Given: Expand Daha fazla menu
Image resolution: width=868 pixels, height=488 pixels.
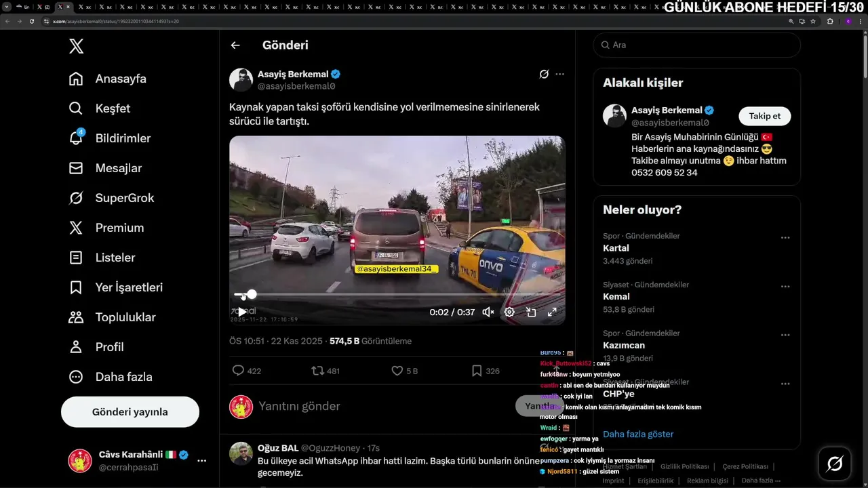Looking at the screenshot, I should pyautogui.click(x=111, y=377).
